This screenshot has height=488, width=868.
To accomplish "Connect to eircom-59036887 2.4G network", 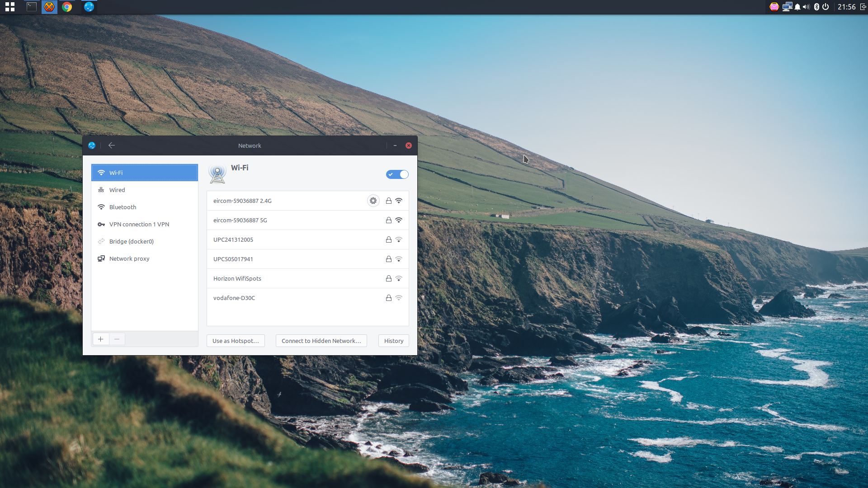I will click(308, 201).
